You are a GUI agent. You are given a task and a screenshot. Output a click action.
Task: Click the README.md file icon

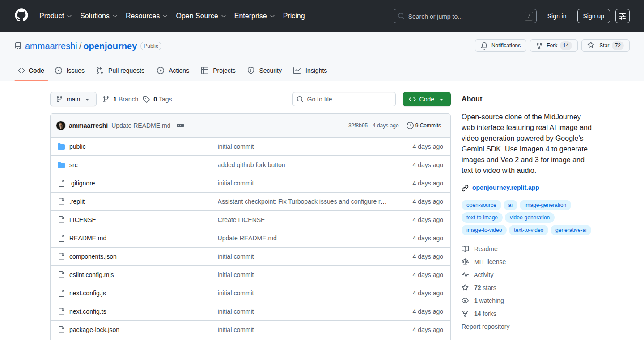point(61,238)
